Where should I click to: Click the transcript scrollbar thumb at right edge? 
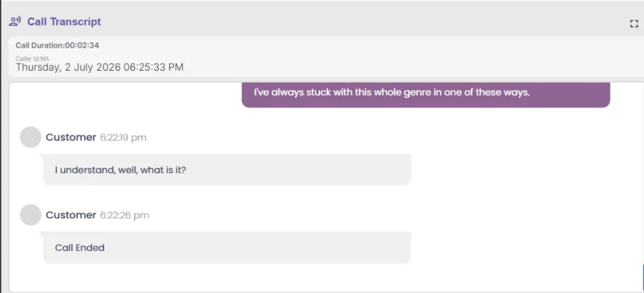point(642,278)
